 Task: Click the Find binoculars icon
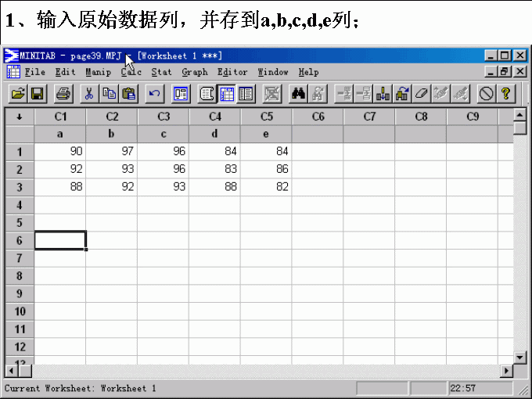pos(298,94)
